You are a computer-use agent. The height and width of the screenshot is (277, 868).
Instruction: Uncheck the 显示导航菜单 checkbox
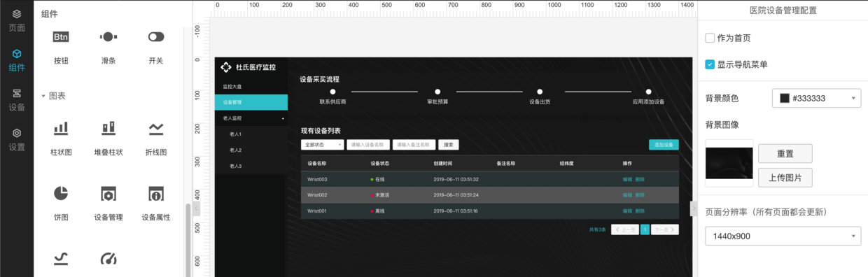[710, 64]
